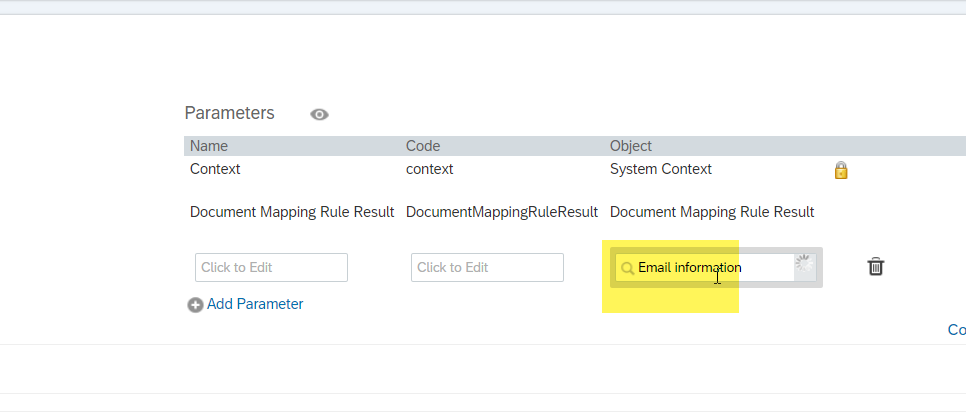The height and width of the screenshot is (415, 966).
Task: Select Document Mapping Rule Result name cell
Action: [x=292, y=212]
